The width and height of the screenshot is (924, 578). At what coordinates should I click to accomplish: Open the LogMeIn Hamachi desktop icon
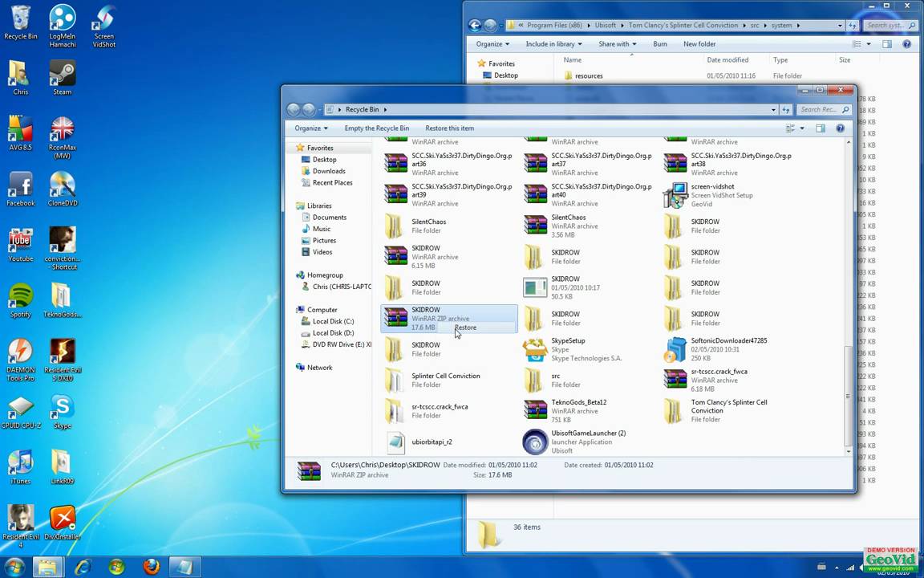pos(63,26)
